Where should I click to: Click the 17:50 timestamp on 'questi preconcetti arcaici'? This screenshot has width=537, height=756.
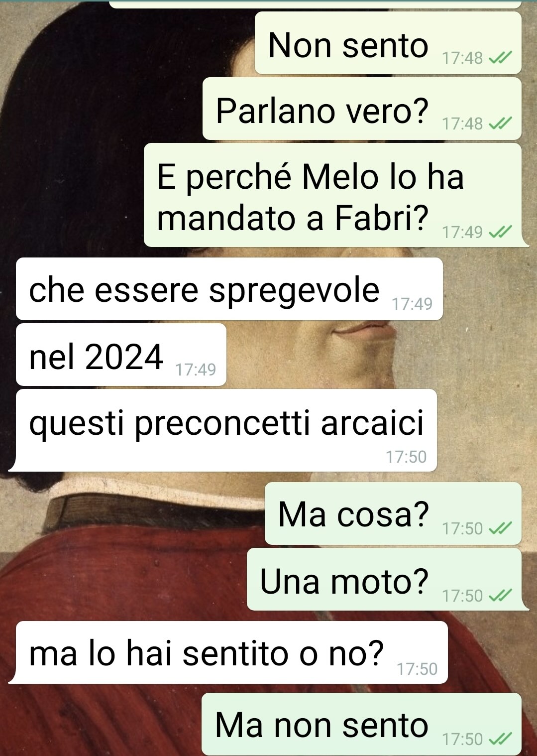click(406, 457)
